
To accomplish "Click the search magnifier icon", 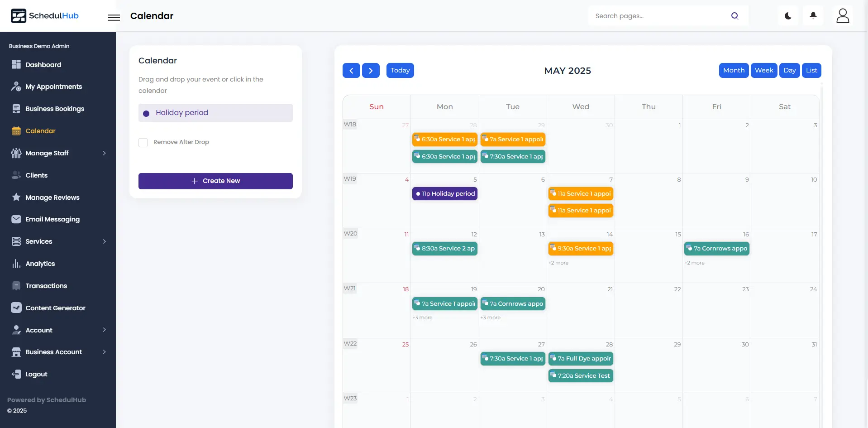I will (734, 16).
